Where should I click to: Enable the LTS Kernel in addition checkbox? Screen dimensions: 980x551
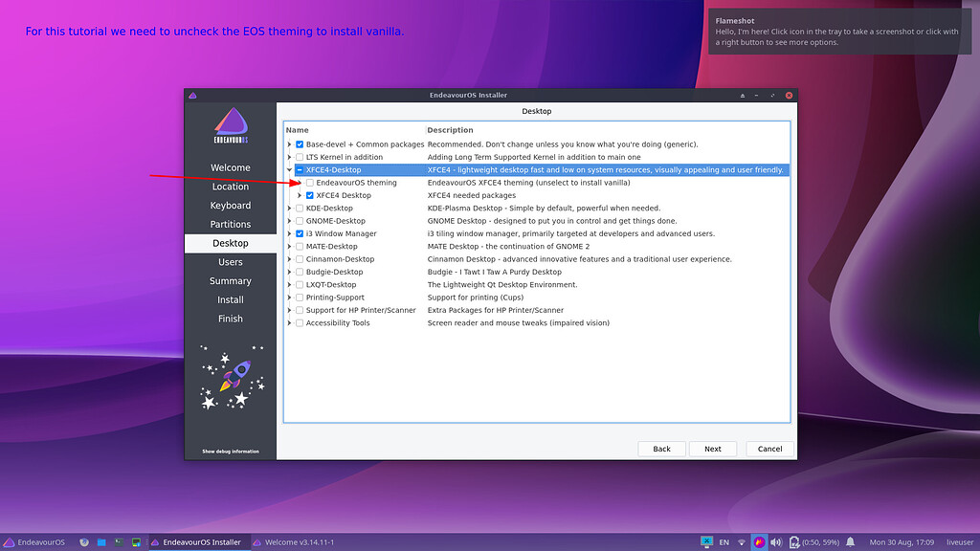tap(300, 158)
